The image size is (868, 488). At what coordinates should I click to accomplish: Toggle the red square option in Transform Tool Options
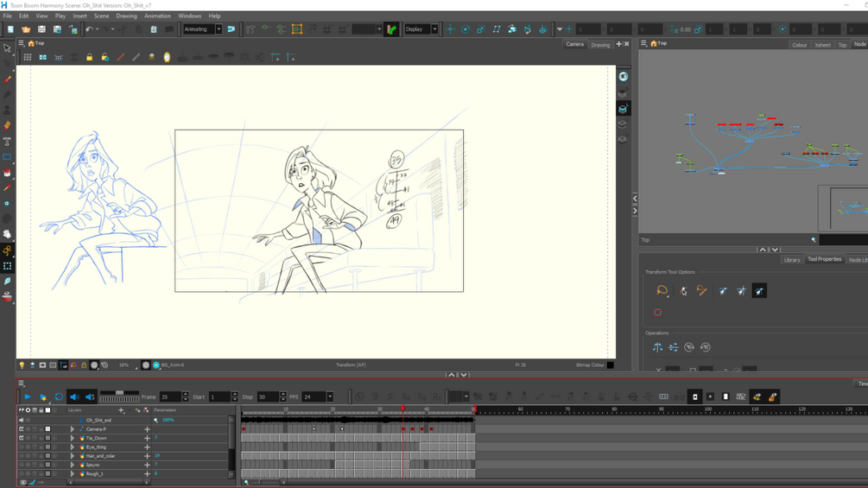[657, 312]
